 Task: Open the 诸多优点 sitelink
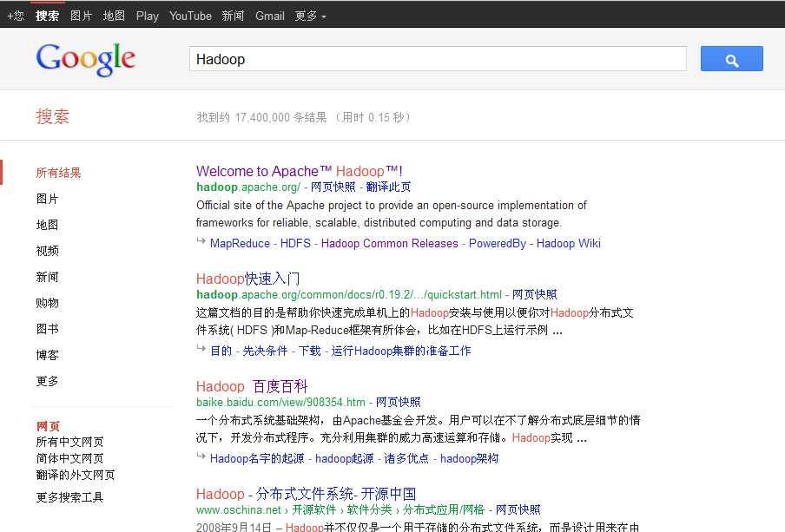tap(406, 458)
